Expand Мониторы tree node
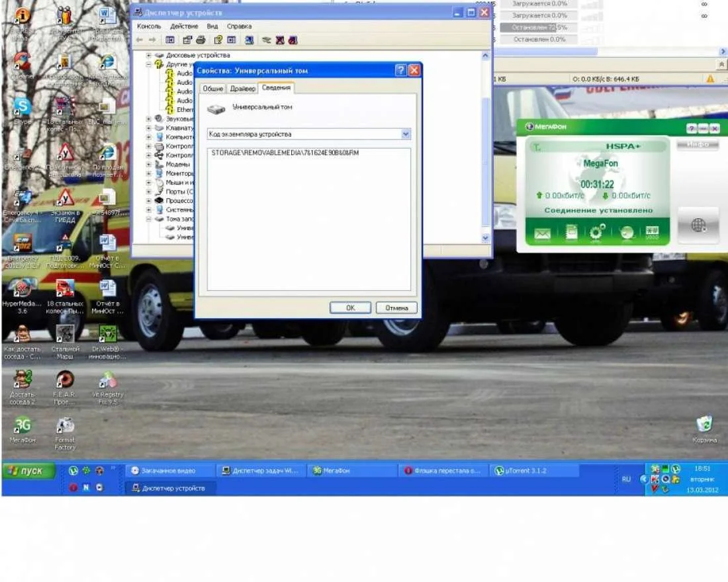Image resolution: width=728 pixels, height=582 pixels. pos(148,173)
